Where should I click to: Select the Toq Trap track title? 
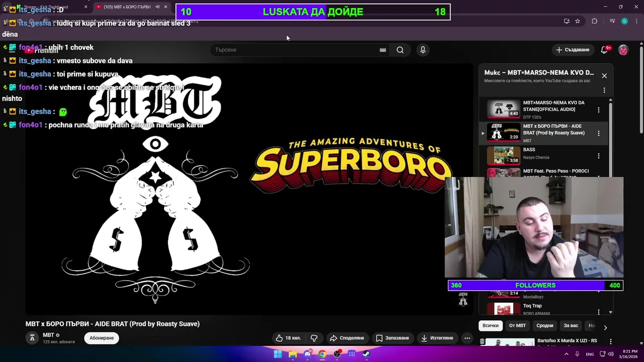(532, 306)
